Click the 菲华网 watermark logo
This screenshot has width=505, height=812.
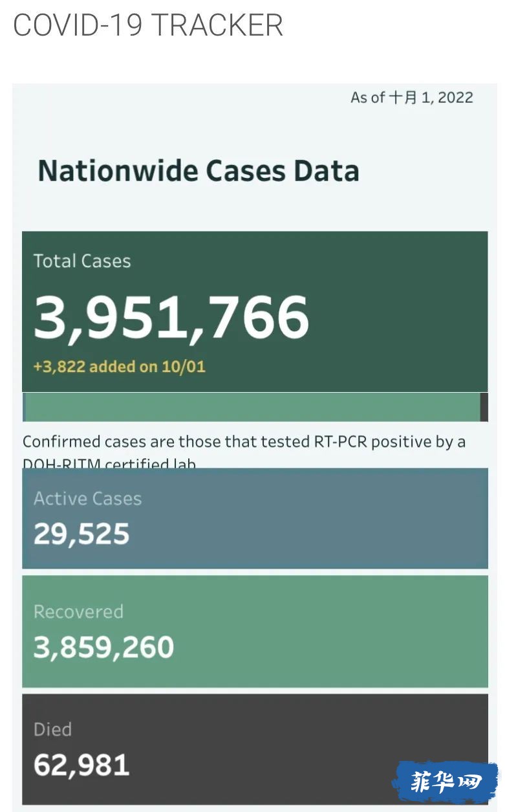tap(445, 782)
